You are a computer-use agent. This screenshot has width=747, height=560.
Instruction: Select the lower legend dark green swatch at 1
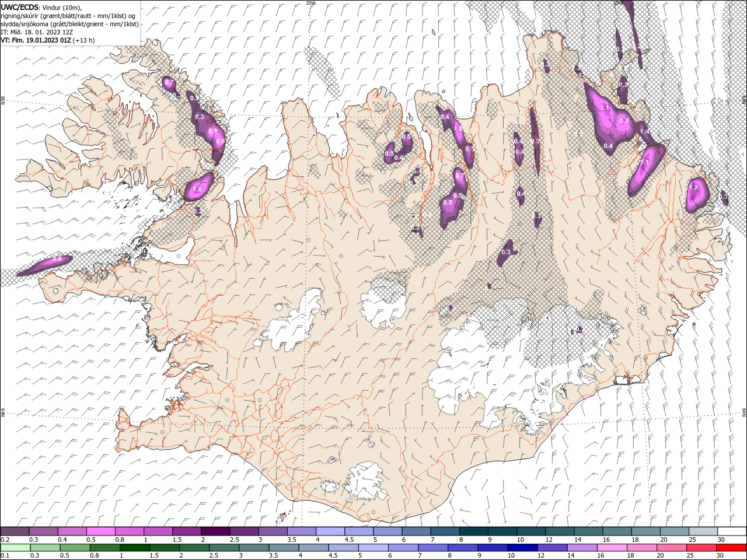(x=134, y=548)
